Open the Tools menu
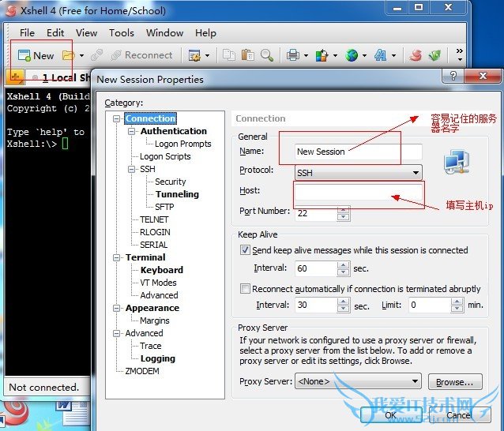Viewport: 504px width, 431px height. (x=122, y=32)
